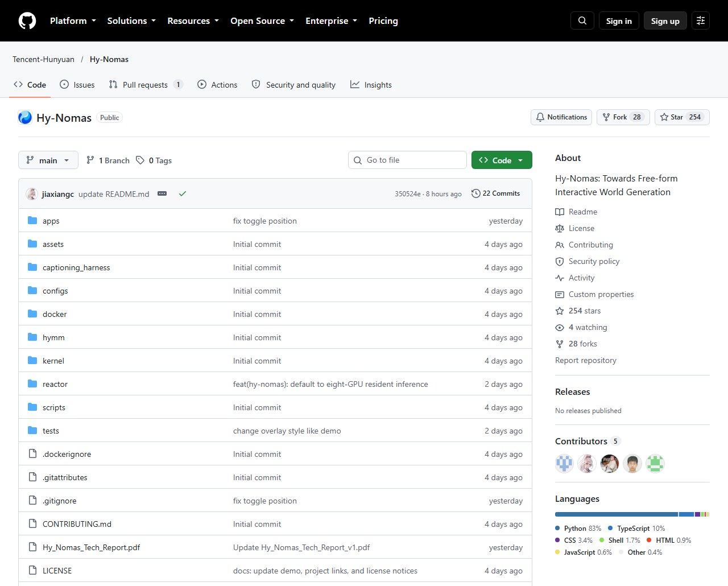Open the main branch selector dropdown
The image size is (728, 586).
48,160
